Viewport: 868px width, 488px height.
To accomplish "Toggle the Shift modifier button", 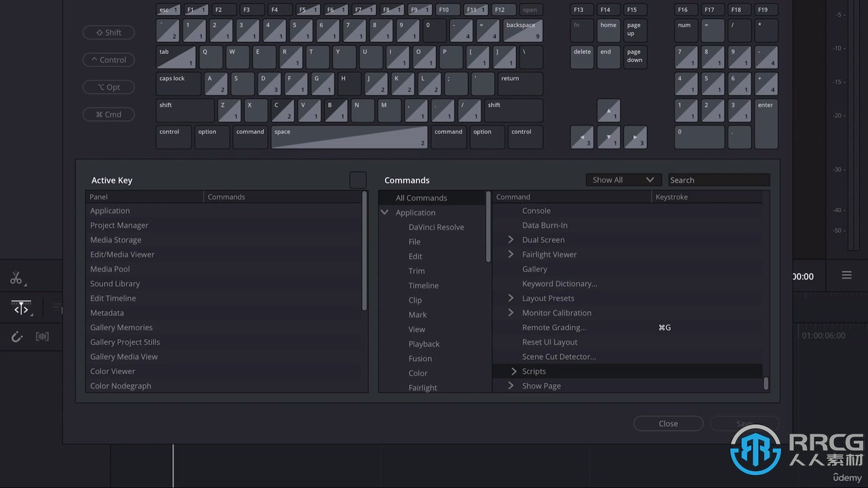I will 108,33.
